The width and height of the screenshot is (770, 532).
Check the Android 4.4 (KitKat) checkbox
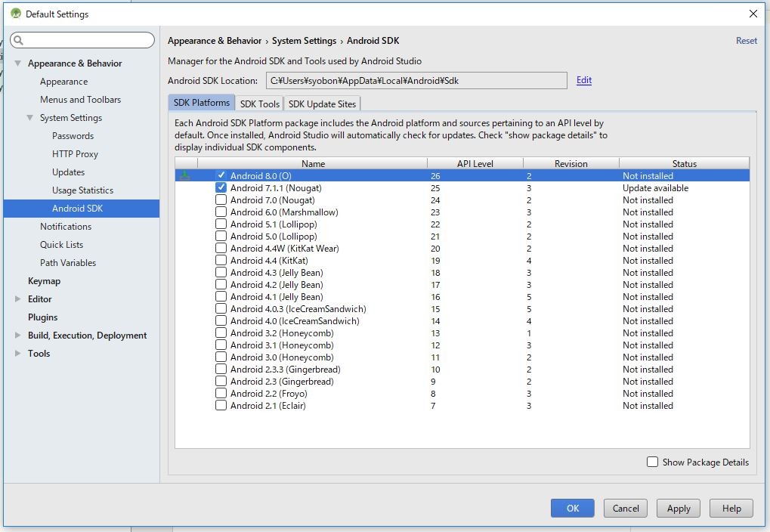coord(221,261)
